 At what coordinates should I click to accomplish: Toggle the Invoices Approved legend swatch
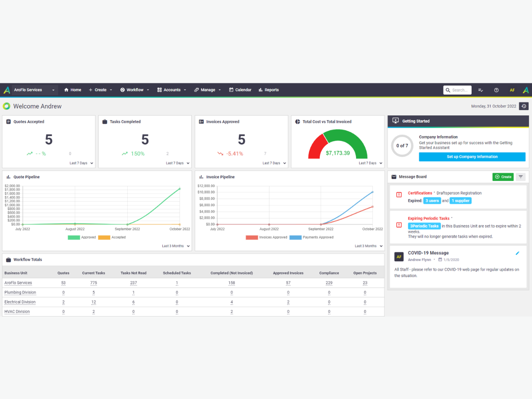tap(252, 238)
